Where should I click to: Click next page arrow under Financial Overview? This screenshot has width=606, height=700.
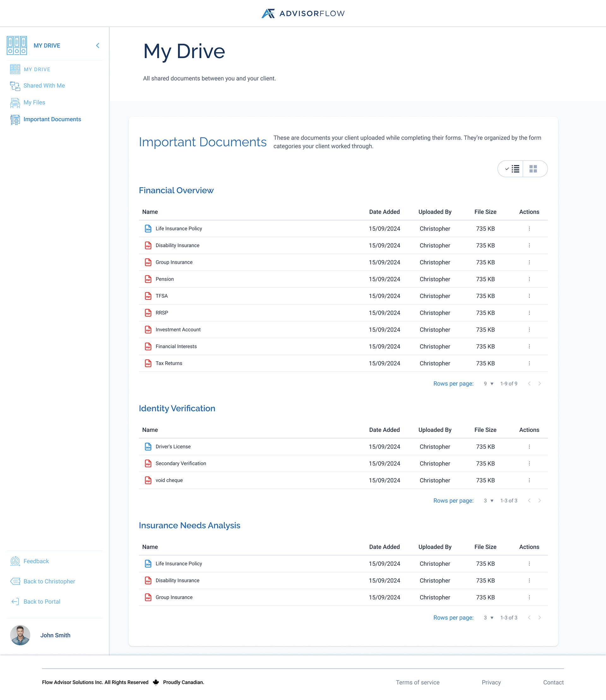[x=540, y=383]
